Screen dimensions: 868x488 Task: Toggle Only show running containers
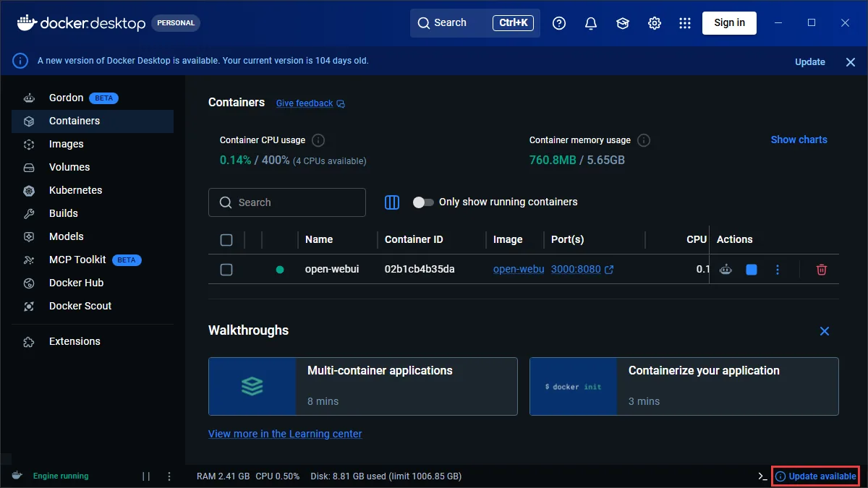423,202
